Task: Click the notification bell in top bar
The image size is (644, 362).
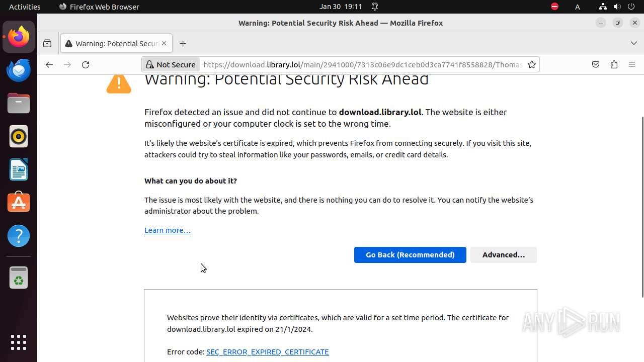Action: click(x=375, y=7)
